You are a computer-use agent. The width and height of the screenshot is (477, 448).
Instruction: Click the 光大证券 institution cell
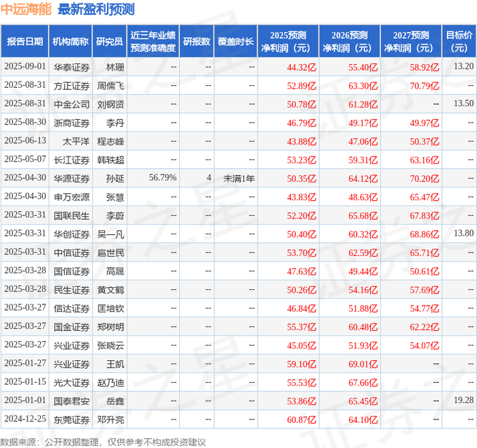(72, 383)
